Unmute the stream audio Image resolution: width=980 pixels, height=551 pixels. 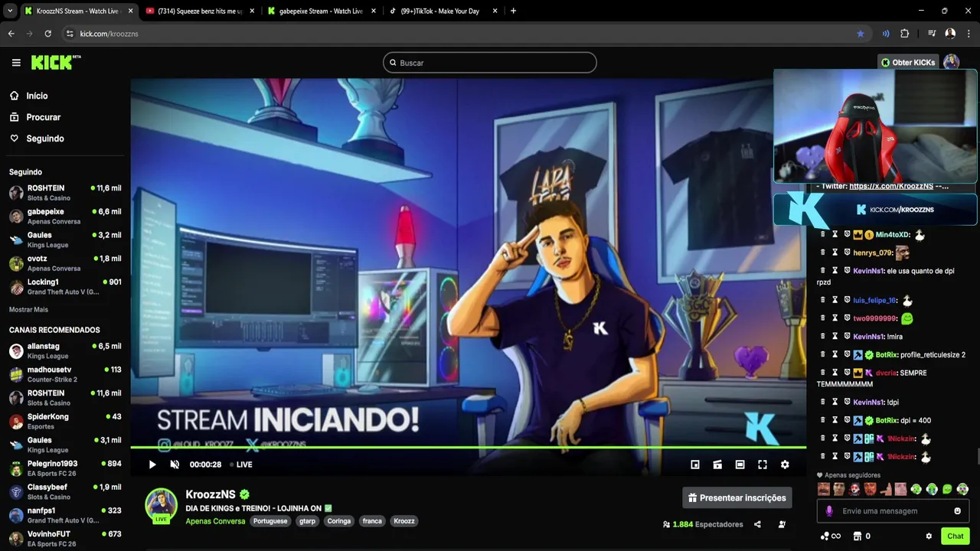(x=175, y=465)
